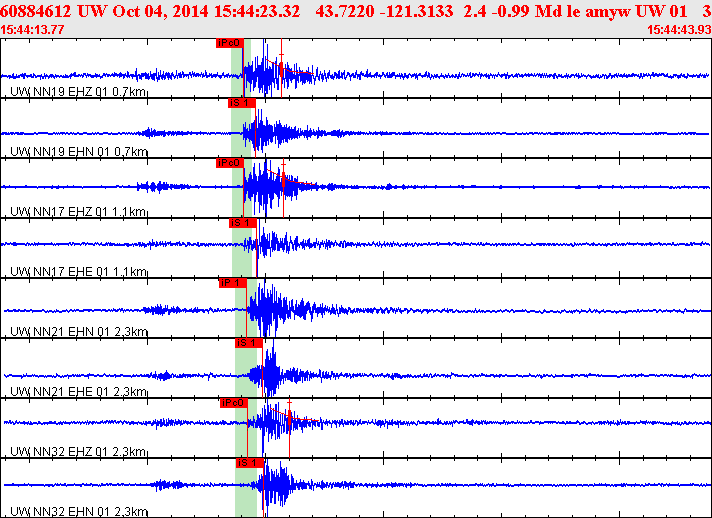Screen dimensions: 712x518
Task: Click the iPc0 pick flag on NN17 EHZ
Action: tap(230, 163)
